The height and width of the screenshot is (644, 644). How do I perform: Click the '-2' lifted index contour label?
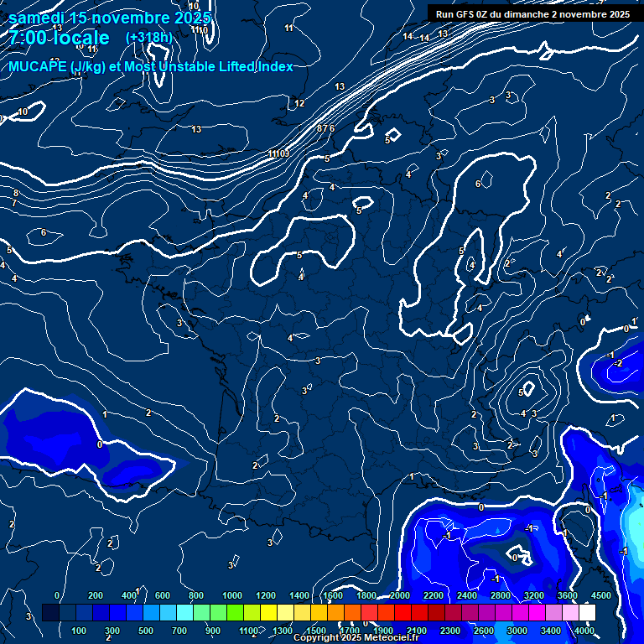[618, 363]
